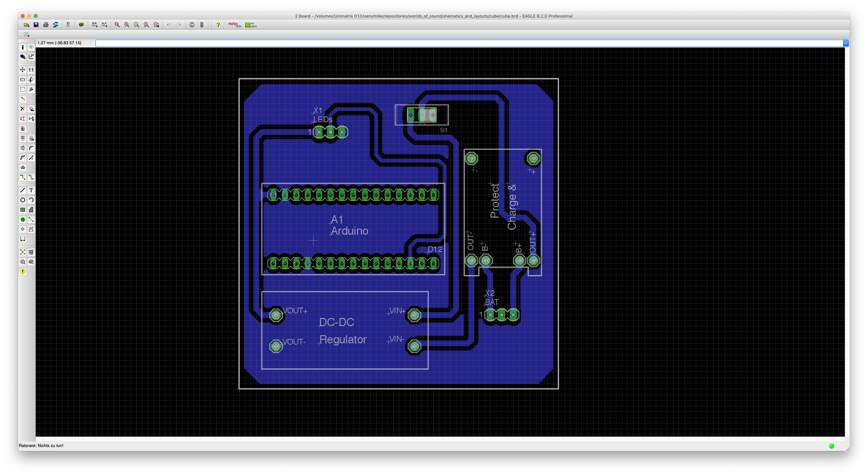Viewport: 868px width, 475px height.
Task: Open the ULP run menu
Action: coord(105,25)
